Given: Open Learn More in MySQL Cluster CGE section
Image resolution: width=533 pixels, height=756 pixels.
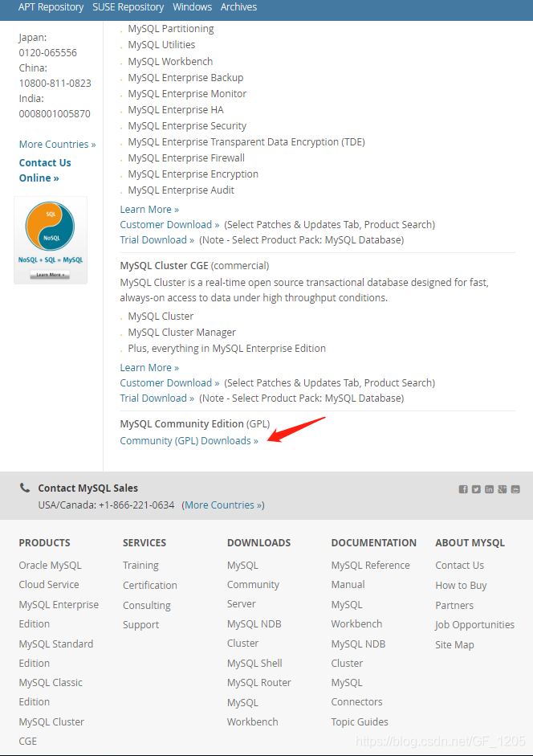Looking at the screenshot, I should click(x=149, y=367).
